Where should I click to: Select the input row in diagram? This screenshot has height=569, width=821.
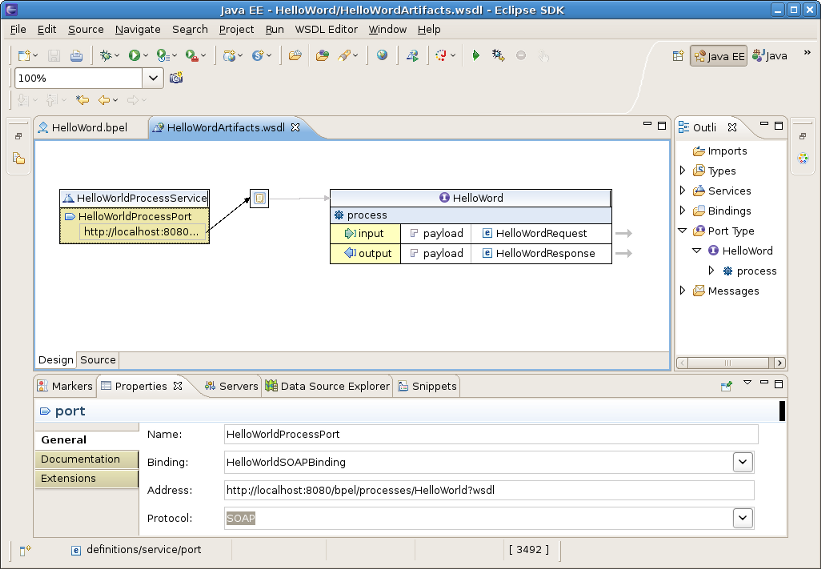[365, 233]
